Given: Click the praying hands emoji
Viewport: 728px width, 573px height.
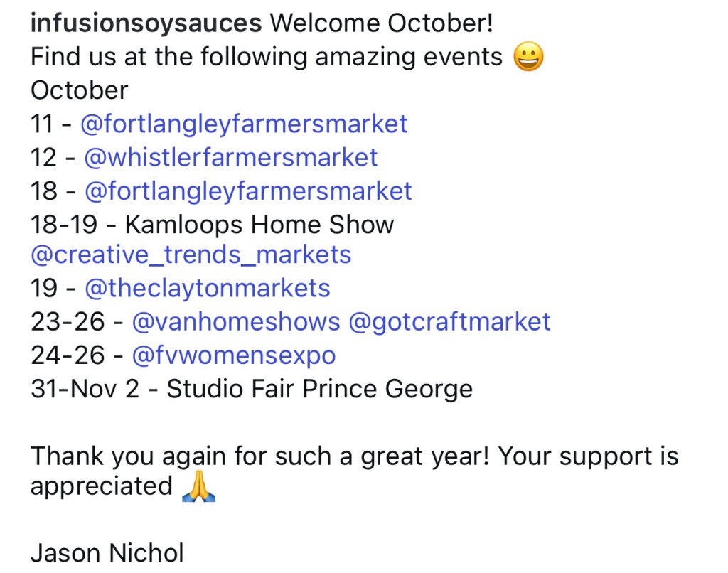Looking at the screenshot, I should 198,487.
